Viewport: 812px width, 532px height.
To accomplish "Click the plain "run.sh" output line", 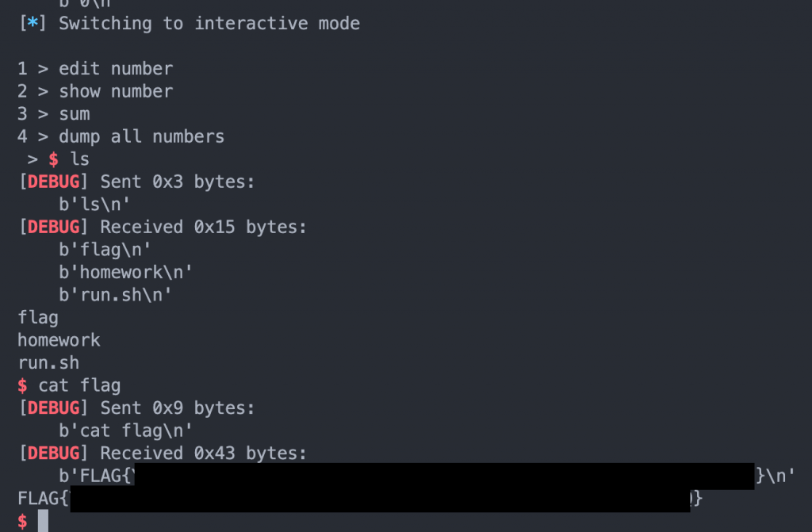I will coord(48,363).
